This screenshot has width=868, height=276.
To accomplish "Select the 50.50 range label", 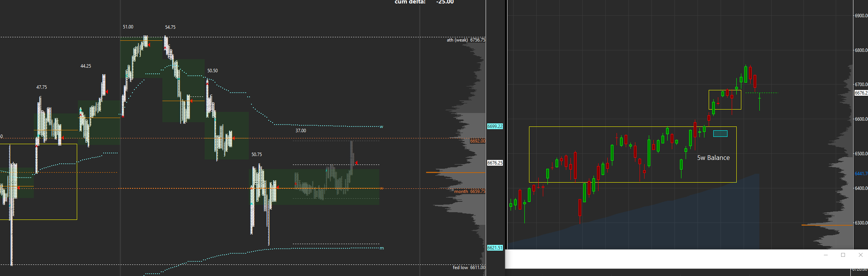I will coord(213,71).
